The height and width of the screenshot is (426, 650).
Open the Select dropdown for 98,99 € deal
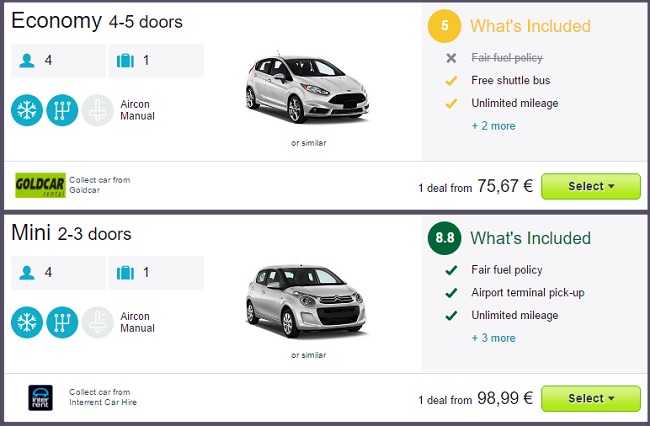(x=591, y=398)
